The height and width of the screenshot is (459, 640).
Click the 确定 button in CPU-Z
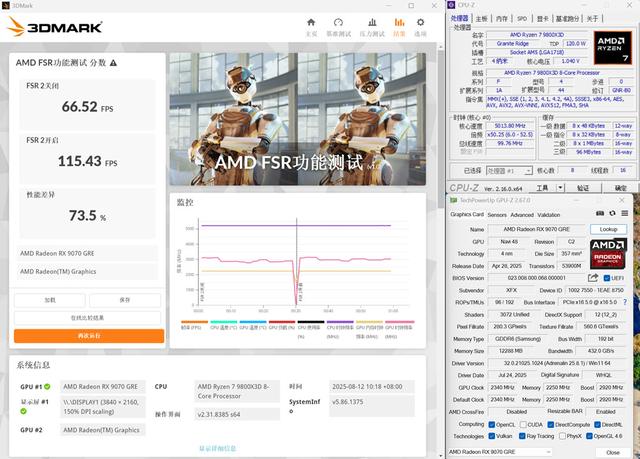tap(620, 188)
